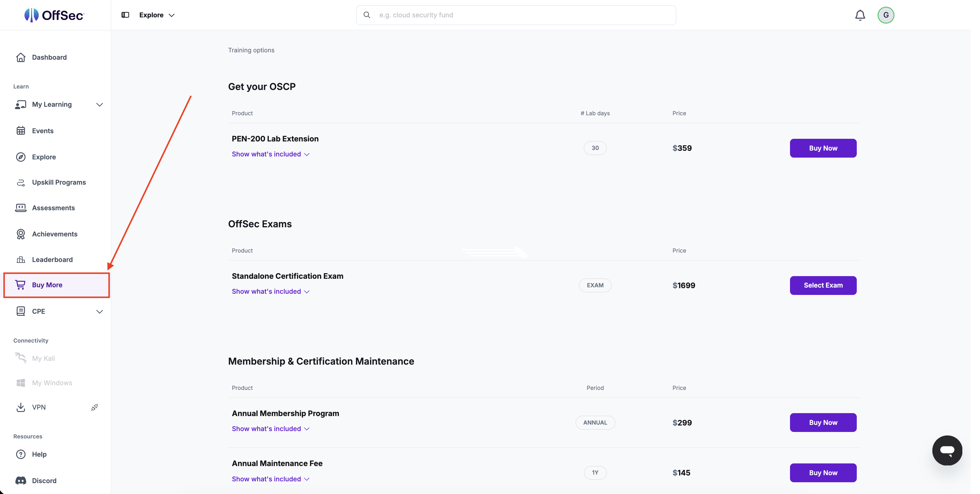Viewport: 980px width, 494px height.
Task: Click the Annual Membership Program title
Action: 285,413
